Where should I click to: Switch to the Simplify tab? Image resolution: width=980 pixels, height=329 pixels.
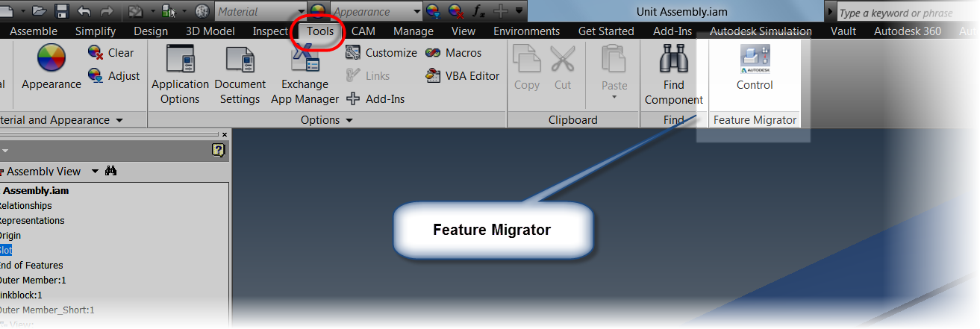[96, 31]
